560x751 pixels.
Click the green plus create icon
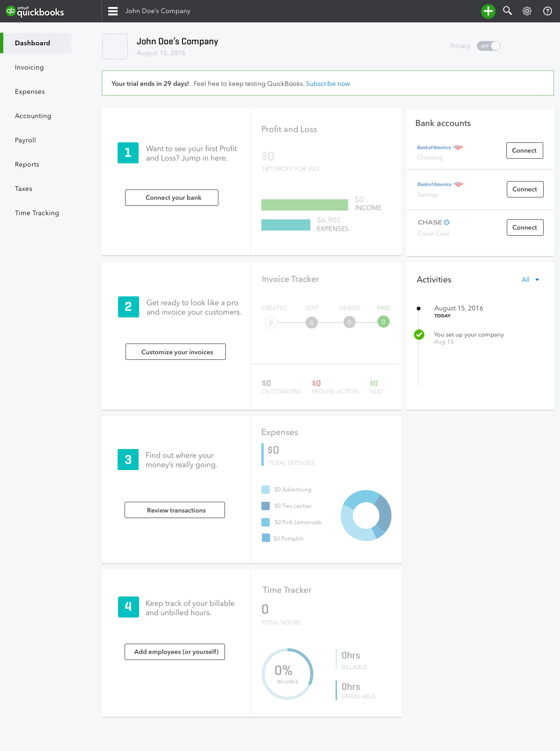click(488, 11)
